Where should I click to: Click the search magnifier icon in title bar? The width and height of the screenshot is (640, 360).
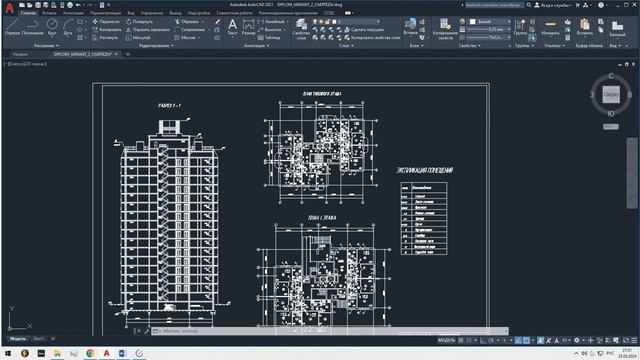[529, 5]
